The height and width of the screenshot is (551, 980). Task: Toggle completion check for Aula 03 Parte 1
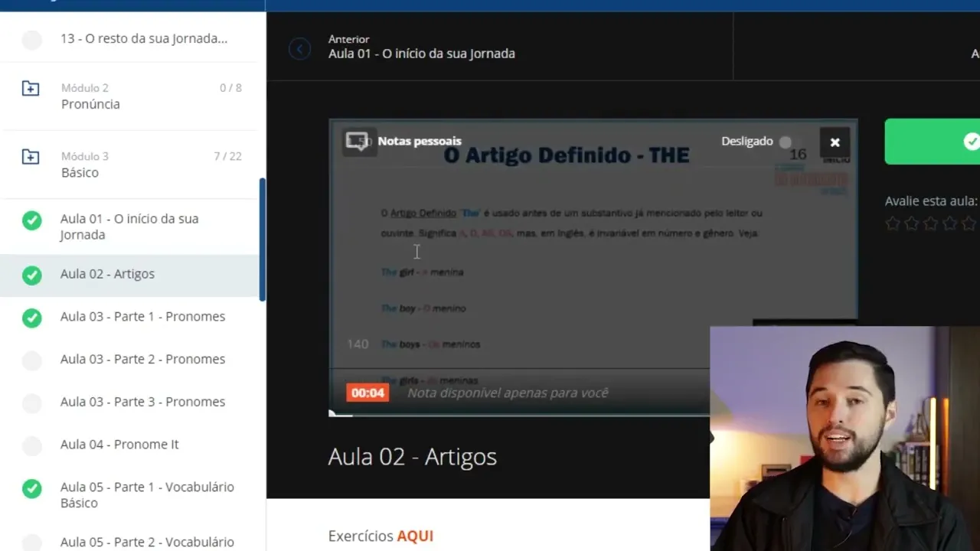click(x=31, y=317)
